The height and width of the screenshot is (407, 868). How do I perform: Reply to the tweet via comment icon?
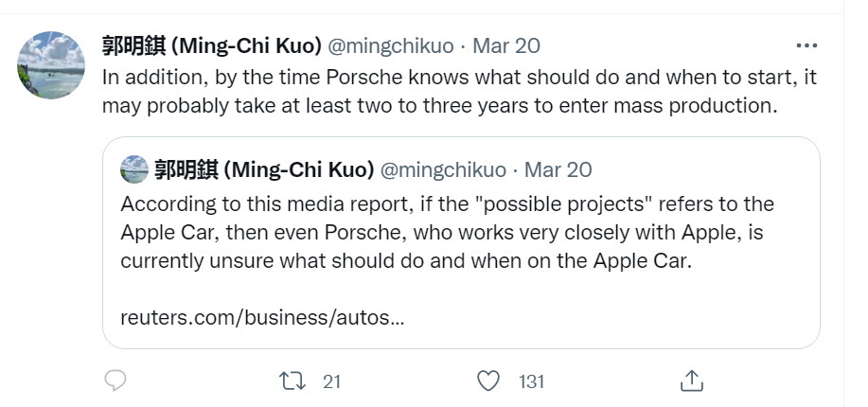(x=115, y=380)
